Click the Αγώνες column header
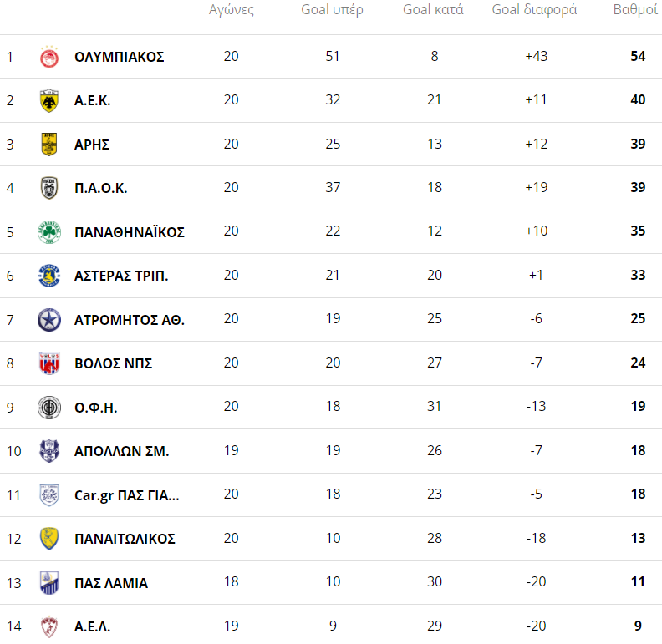This screenshot has height=644, width=662. coord(231,10)
